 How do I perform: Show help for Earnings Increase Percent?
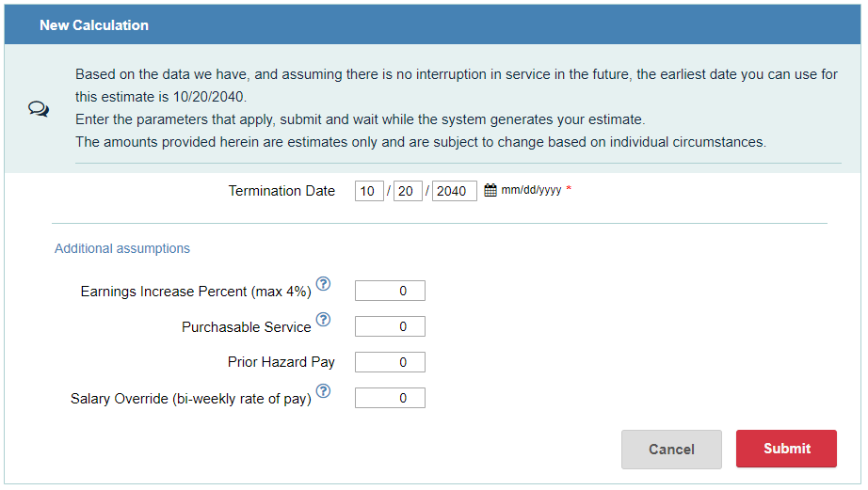click(324, 283)
